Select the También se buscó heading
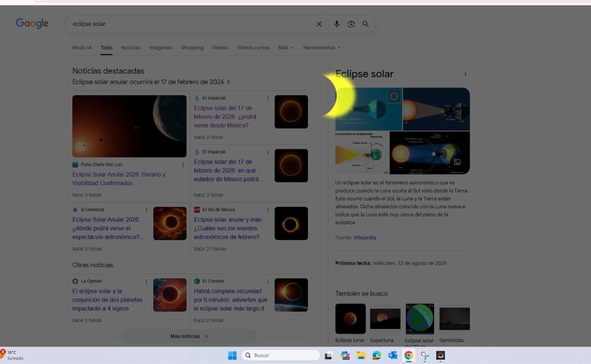 pos(361,294)
